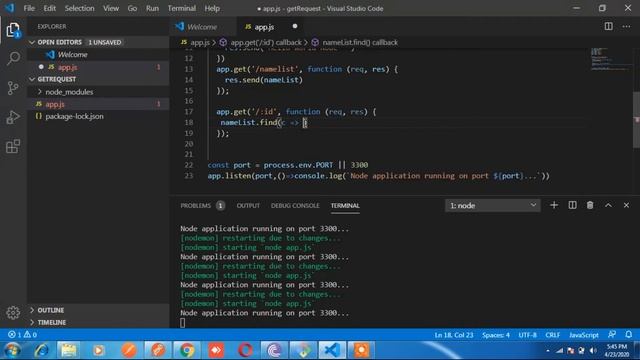640x360 pixels.
Task: Switch to the app.js editor tab
Action: 271,27
